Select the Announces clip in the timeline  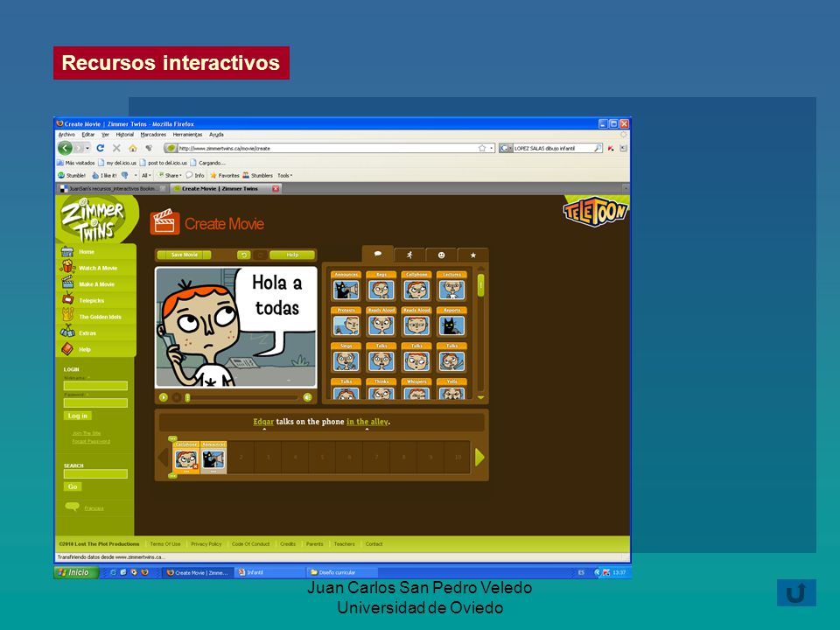click(x=213, y=458)
